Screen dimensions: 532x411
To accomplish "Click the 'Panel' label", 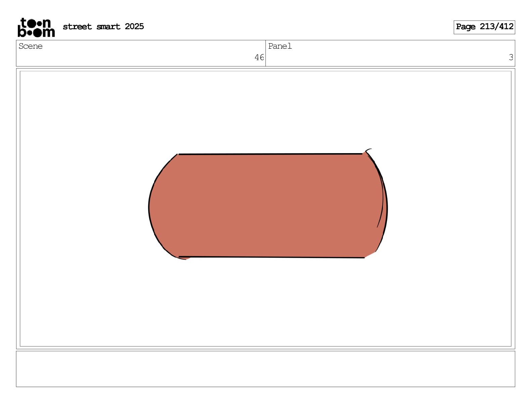I will click(x=280, y=46).
